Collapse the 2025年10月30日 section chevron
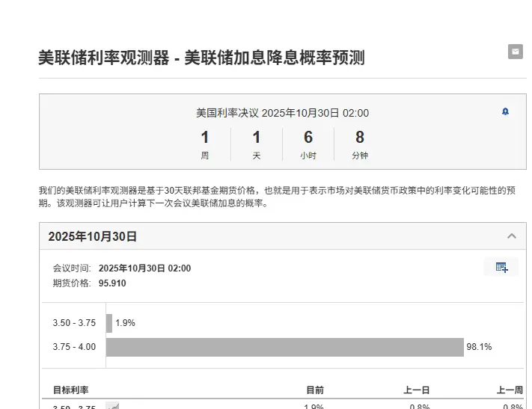The height and width of the screenshot is (409, 532). (512, 236)
